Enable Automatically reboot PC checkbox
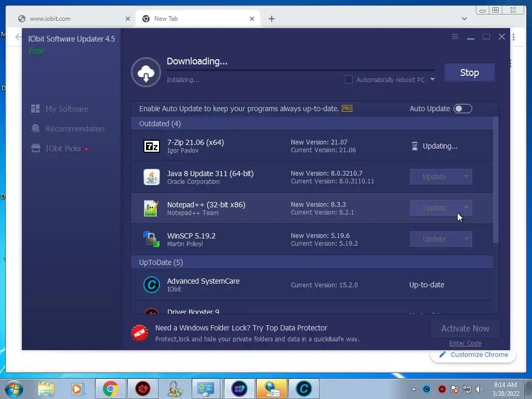Image resolution: width=532 pixels, height=399 pixels. point(349,79)
